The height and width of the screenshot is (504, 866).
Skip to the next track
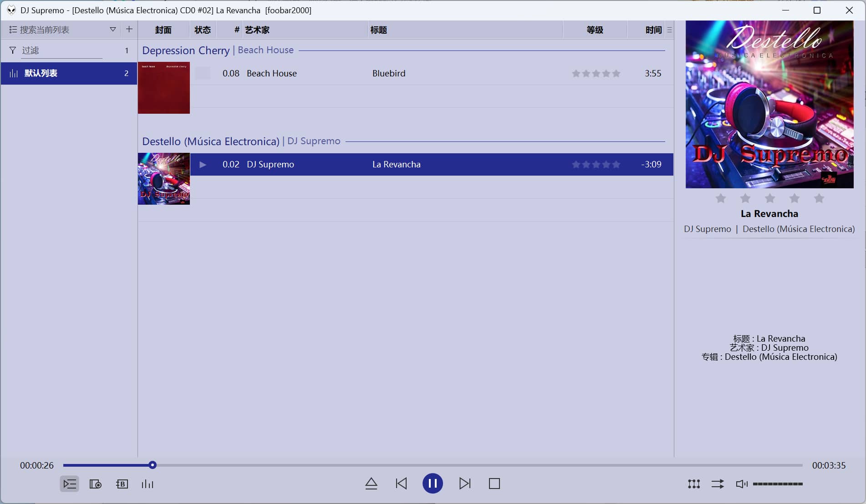465,484
